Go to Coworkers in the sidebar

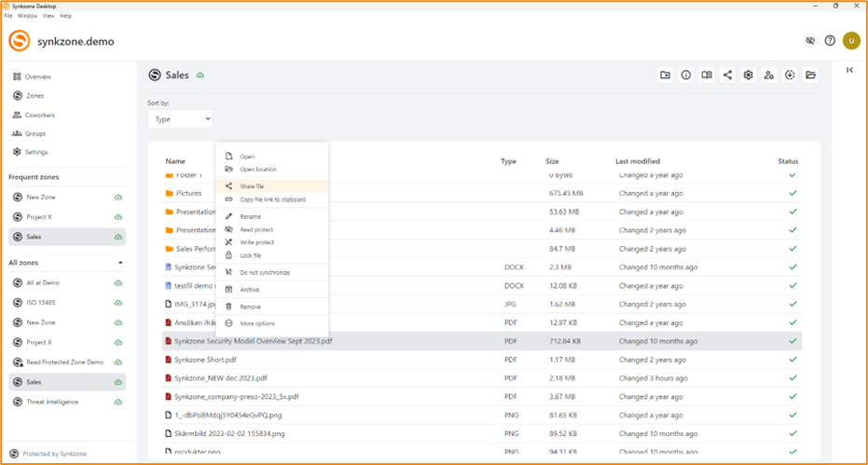[x=40, y=115]
